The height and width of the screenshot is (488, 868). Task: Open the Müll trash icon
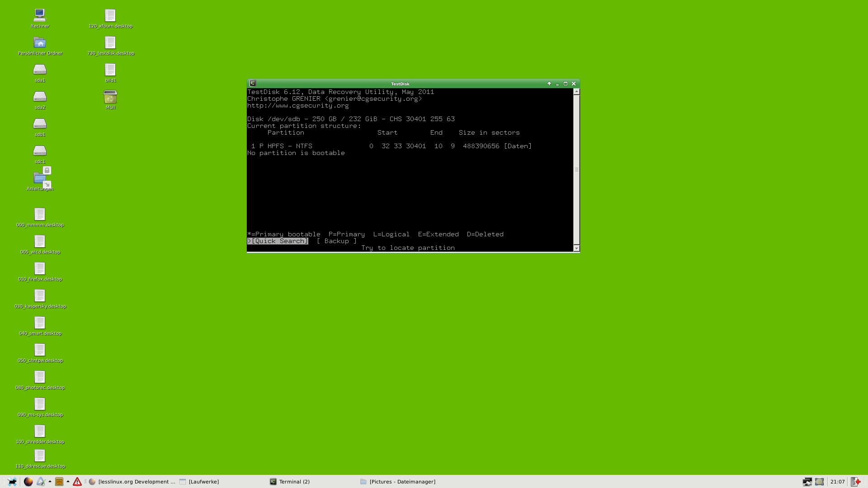tap(110, 97)
